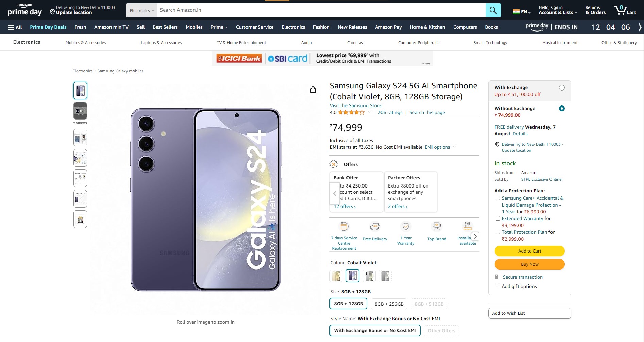Screen dimensions: 644x342
Task: Open the 206 ratings link
Action: pyautogui.click(x=390, y=112)
